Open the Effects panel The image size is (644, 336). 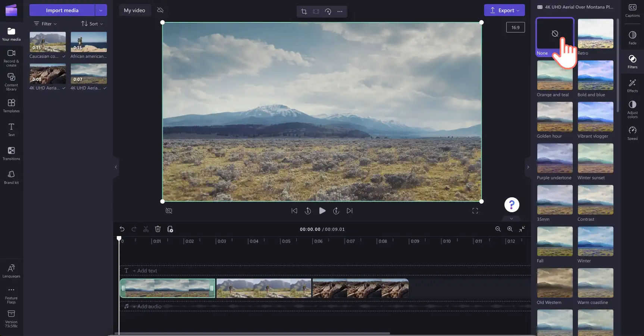(632, 86)
